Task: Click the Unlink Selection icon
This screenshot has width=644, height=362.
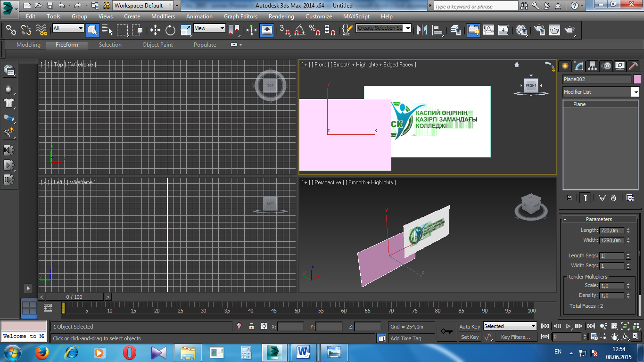Action: click(26, 30)
